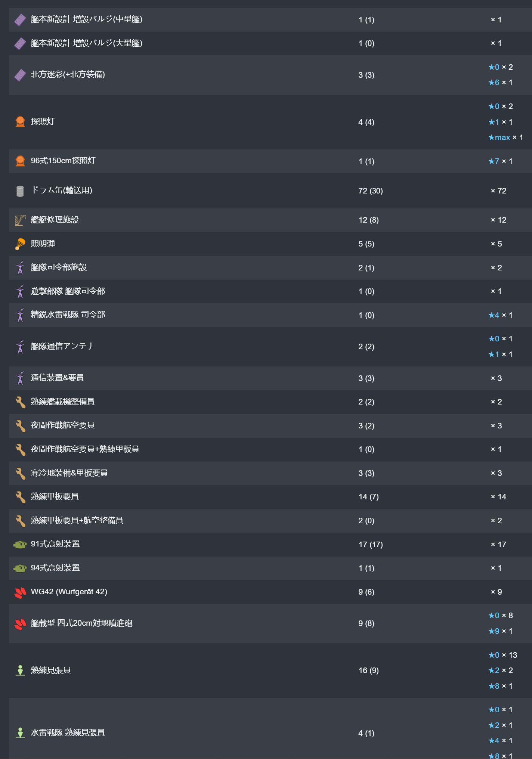Click the 72 (30) count for ドラム缶

tap(370, 191)
